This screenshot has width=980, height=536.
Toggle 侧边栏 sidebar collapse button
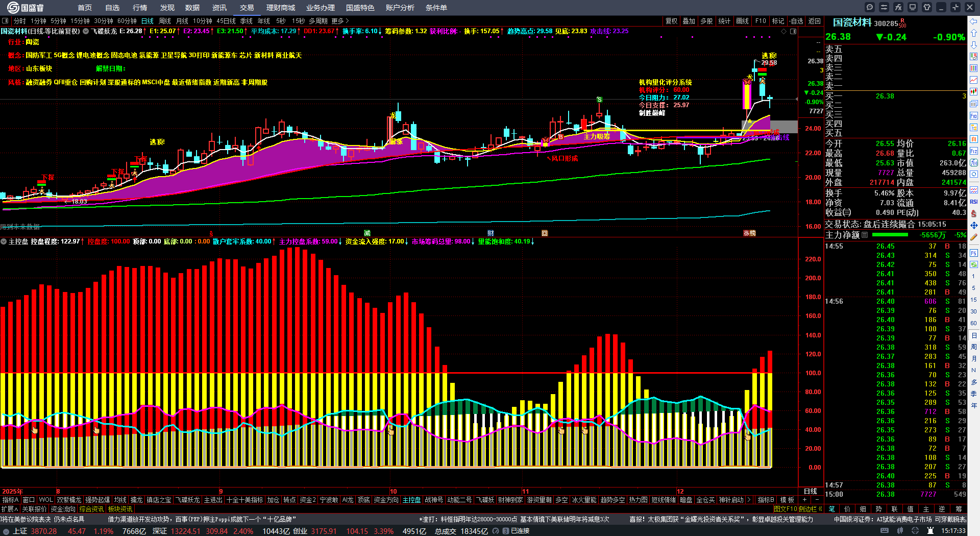point(811,509)
